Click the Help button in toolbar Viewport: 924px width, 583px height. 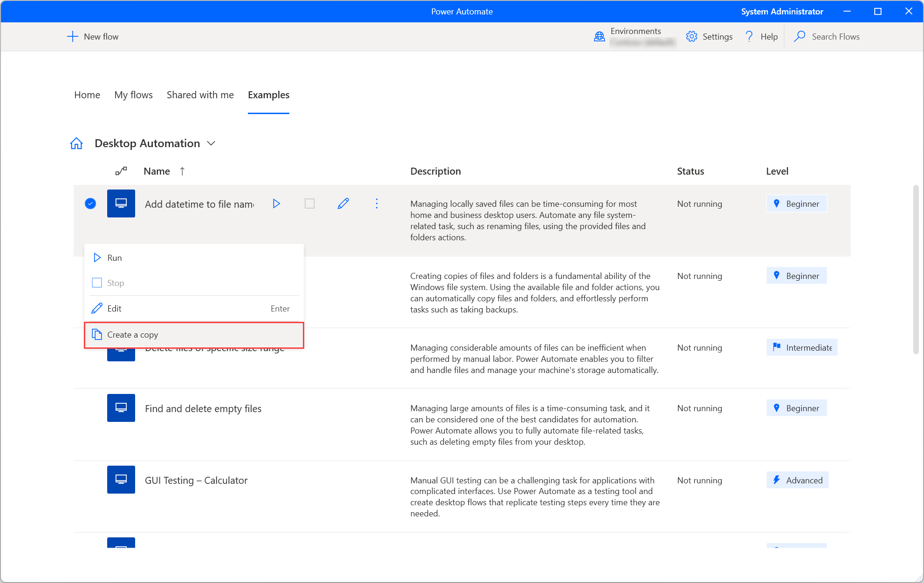pyautogui.click(x=760, y=37)
